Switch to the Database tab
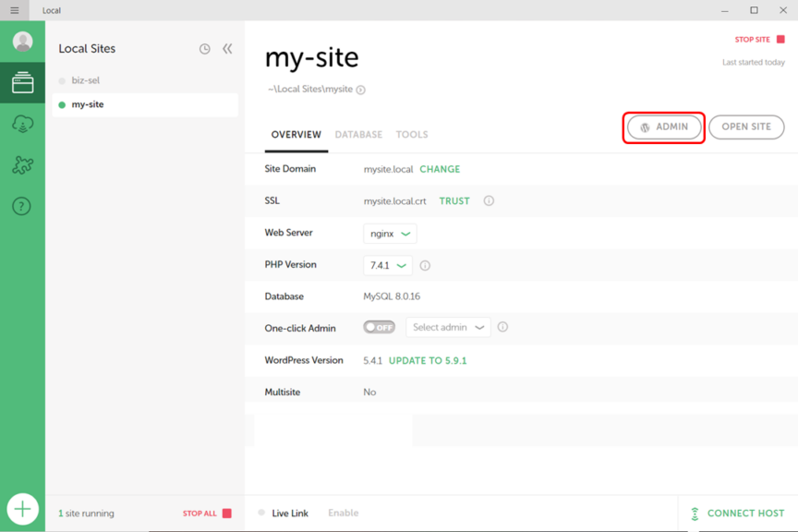The height and width of the screenshot is (532, 798). [x=358, y=135]
